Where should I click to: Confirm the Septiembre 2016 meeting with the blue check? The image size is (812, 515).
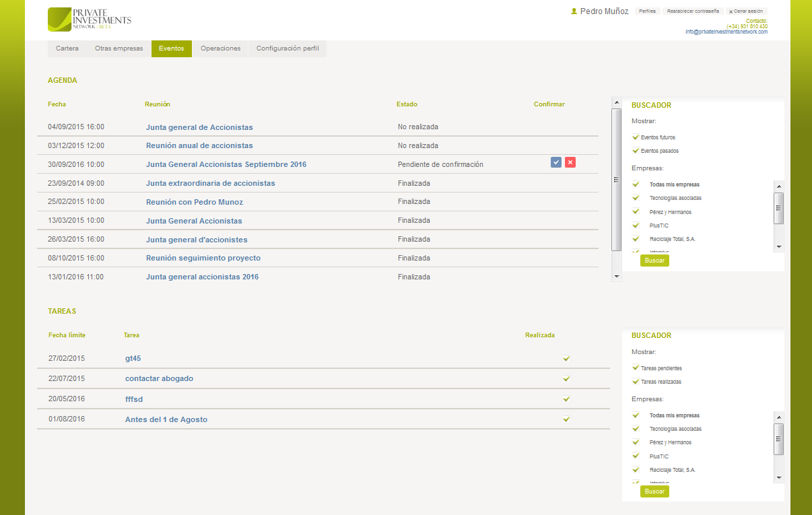(x=555, y=162)
